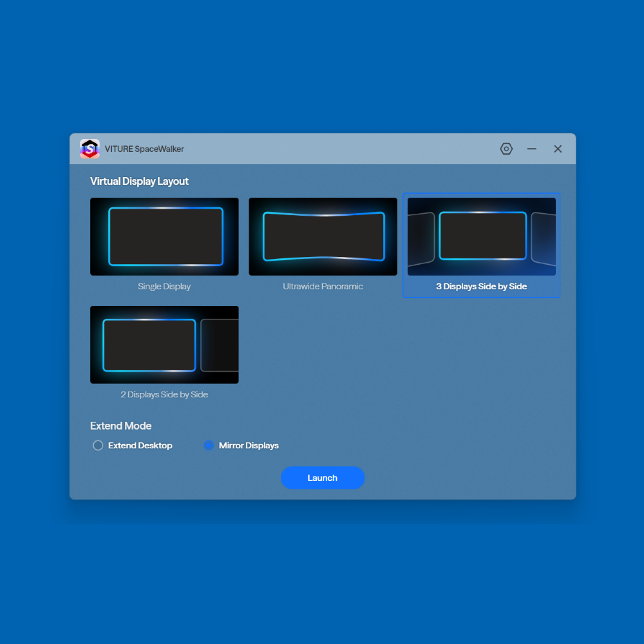Viewport: 644px width, 644px height.
Task: Select the Mirror Displays radio button
Action: click(x=209, y=445)
